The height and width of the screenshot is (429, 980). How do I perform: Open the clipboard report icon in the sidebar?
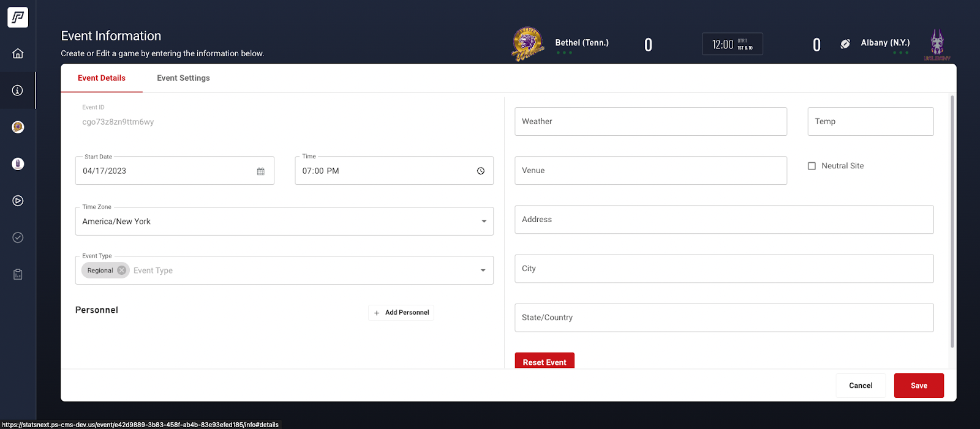[18, 274]
